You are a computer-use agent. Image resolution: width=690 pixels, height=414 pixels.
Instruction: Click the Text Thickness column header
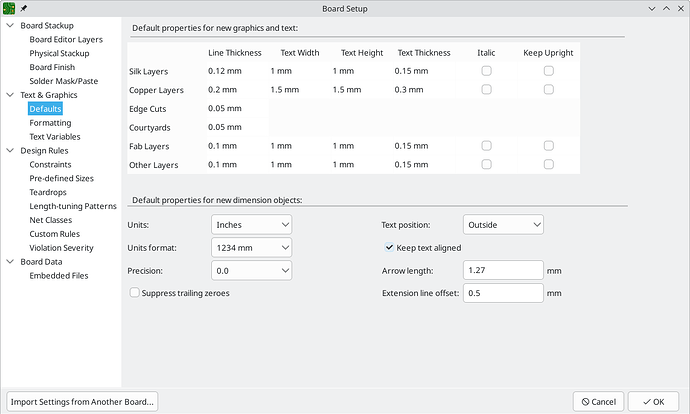click(424, 53)
